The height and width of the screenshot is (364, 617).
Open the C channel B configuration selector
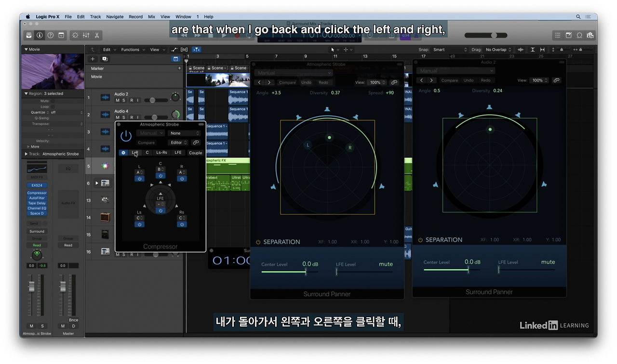[161, 169]
